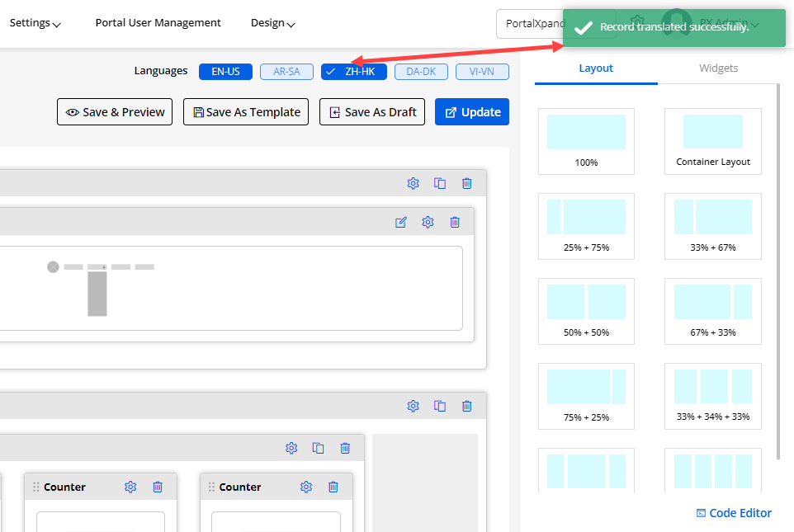This screenshot has width=794, height=532.
Task: Click the layout panel vertical scrollbar
Action: [x=779, y=272]
